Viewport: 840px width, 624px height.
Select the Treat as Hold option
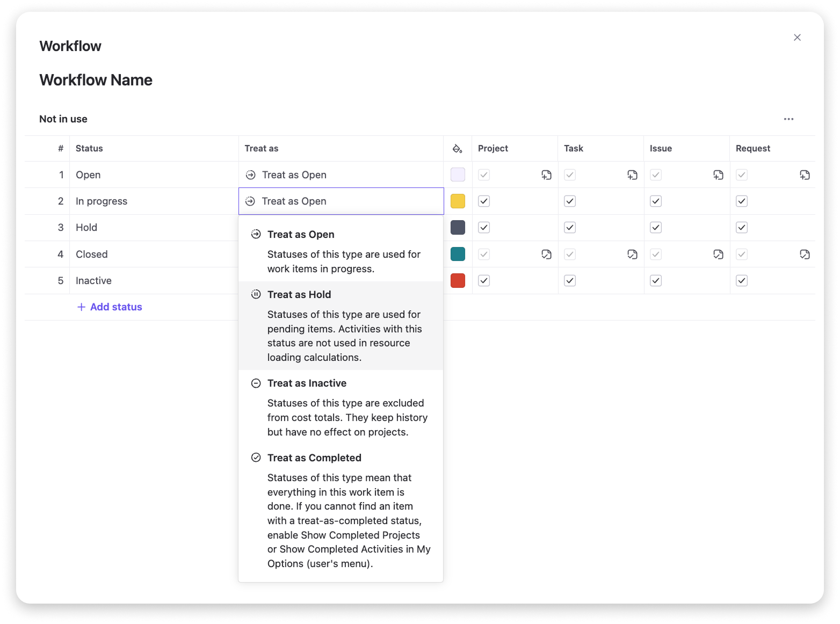click(x=299, y=295)
